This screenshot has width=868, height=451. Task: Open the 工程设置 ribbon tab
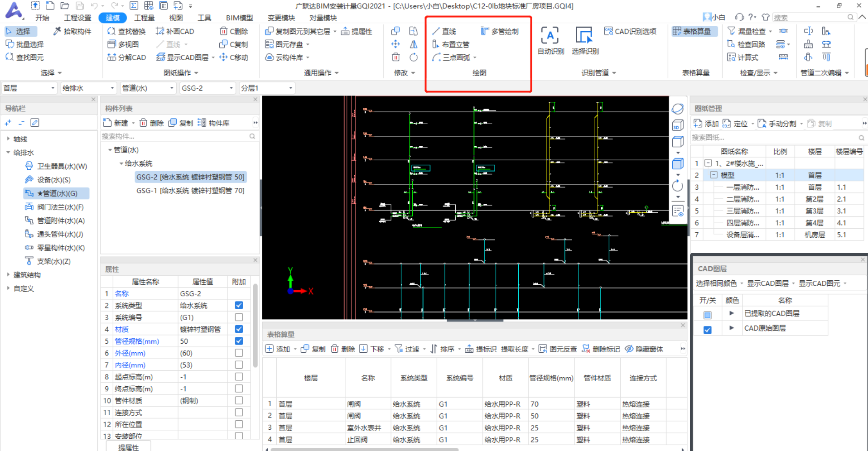click(x=77, y=18)
